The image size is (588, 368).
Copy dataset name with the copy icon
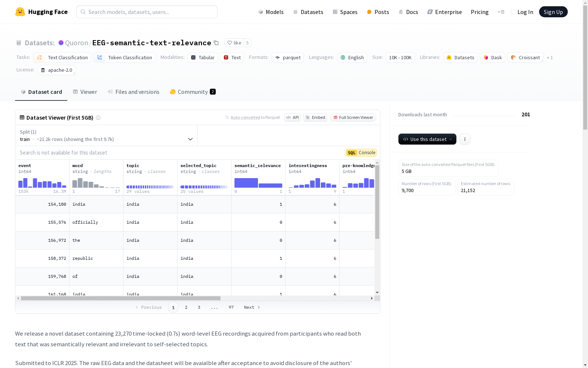216,43
